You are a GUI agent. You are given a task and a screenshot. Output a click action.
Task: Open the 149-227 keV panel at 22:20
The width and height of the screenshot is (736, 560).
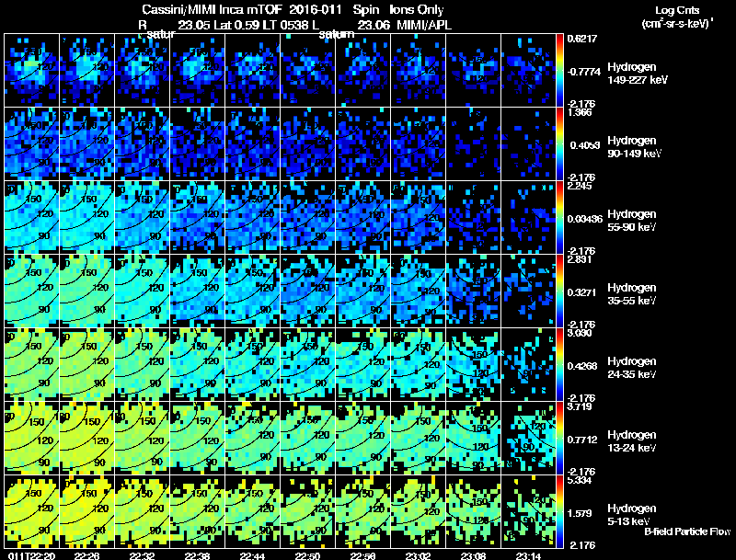[x=31, y=70]
